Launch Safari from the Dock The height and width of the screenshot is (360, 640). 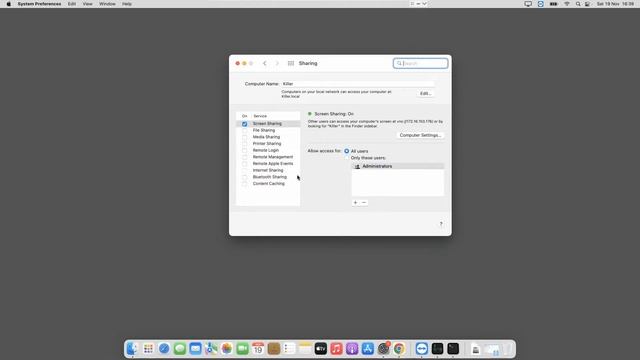[164, 349]
